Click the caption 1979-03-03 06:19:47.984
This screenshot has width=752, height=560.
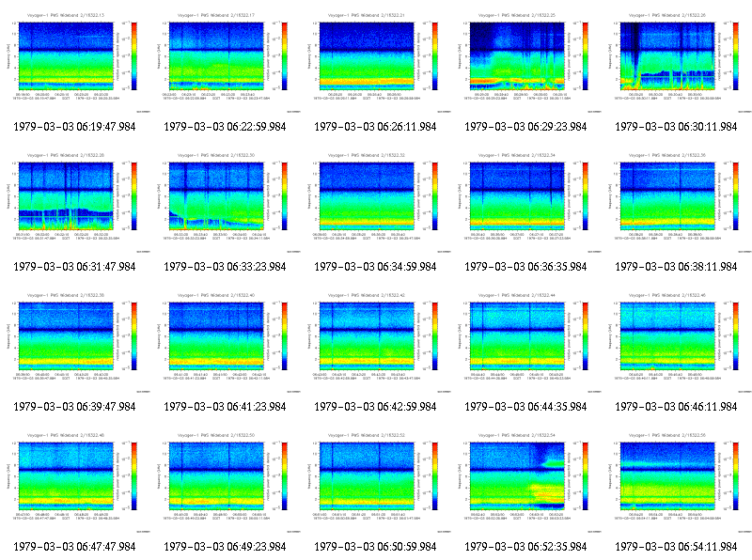tap(74, 127)
